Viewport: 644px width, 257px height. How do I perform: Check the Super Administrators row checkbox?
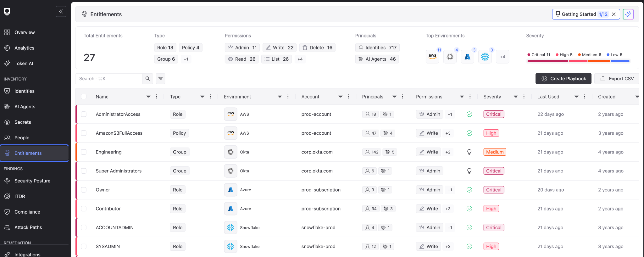point(84,171)
